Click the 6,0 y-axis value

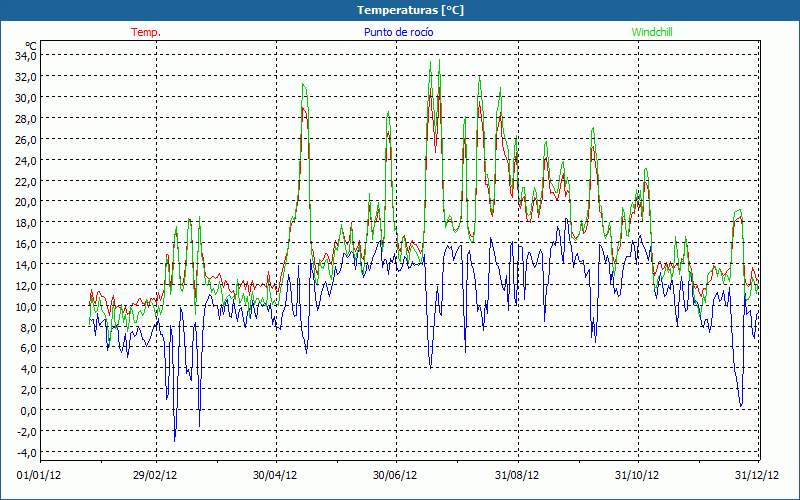click(28, 347)
